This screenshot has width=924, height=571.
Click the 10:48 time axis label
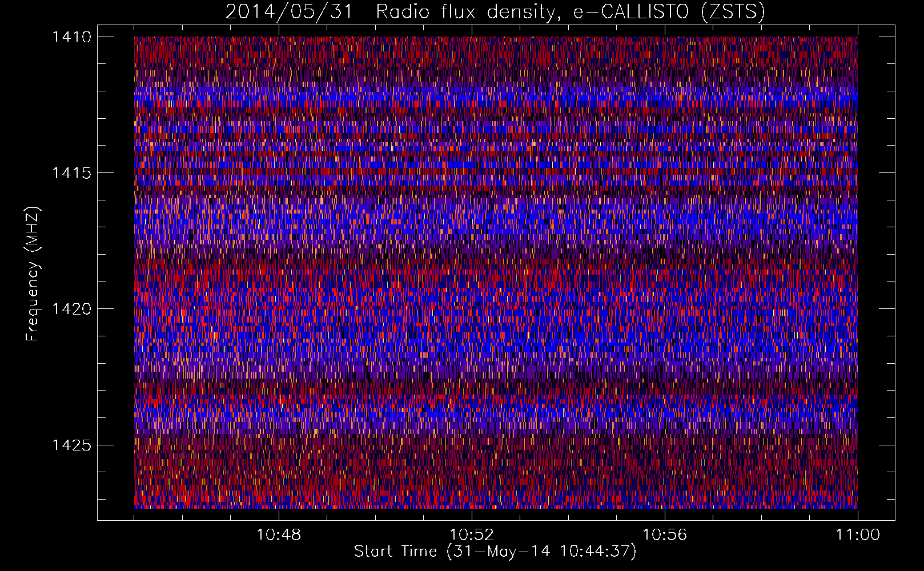tap(279, 535)
